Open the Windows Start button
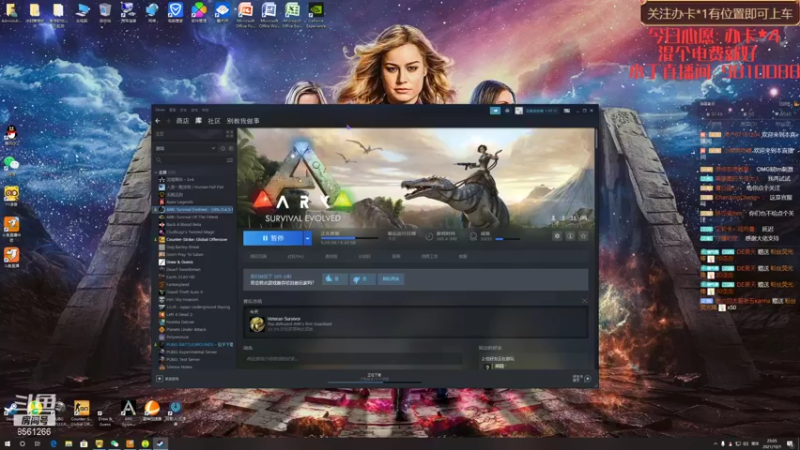The height and width of the screenshot is (450, 800). pos(7,444)
